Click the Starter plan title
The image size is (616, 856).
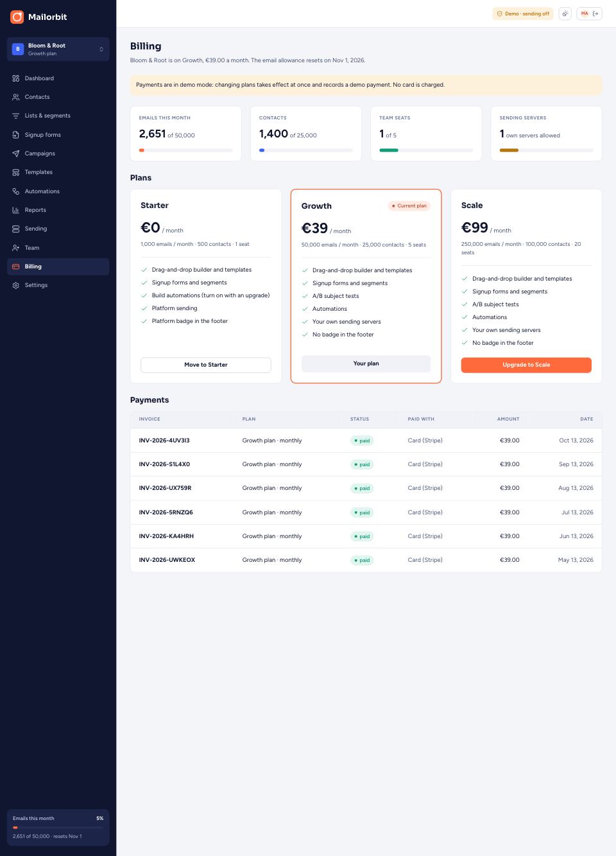pyautogui.click(x=155, y=205)
